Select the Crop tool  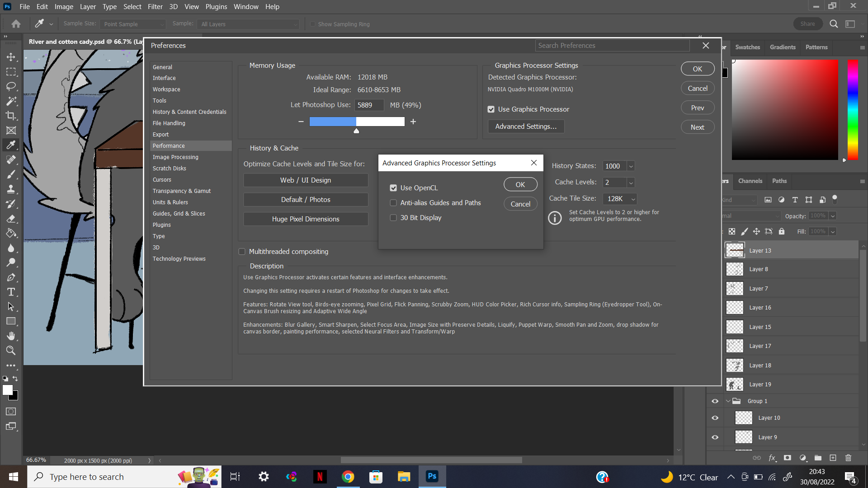(x=11, y=116)
